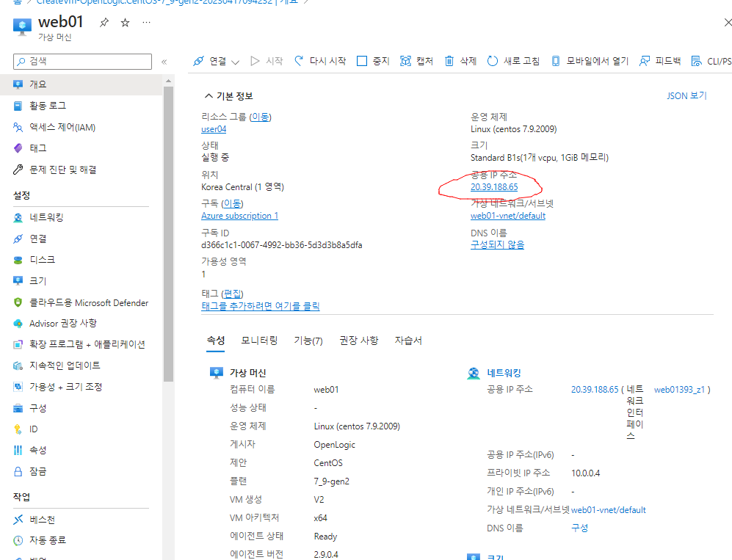The image size is (732, 560).
Task: Click the 시작 (Start) toolbar button
Action: (x=267, y=61)
